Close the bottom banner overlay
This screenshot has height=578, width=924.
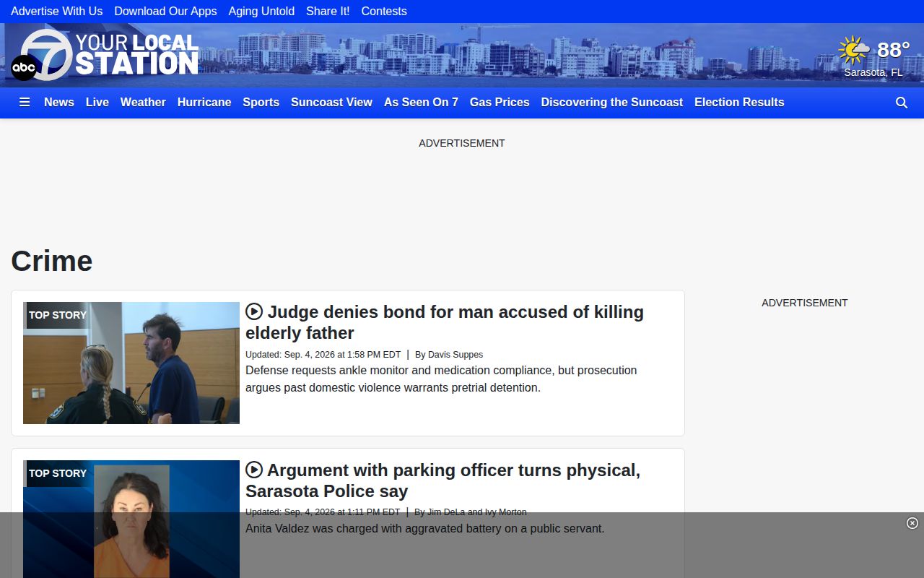[912, 523]
